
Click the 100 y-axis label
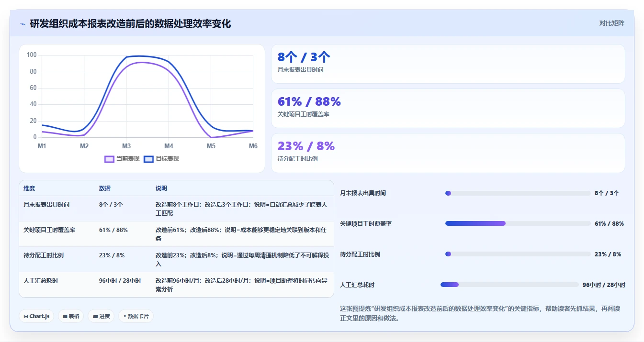pos(32,55)
